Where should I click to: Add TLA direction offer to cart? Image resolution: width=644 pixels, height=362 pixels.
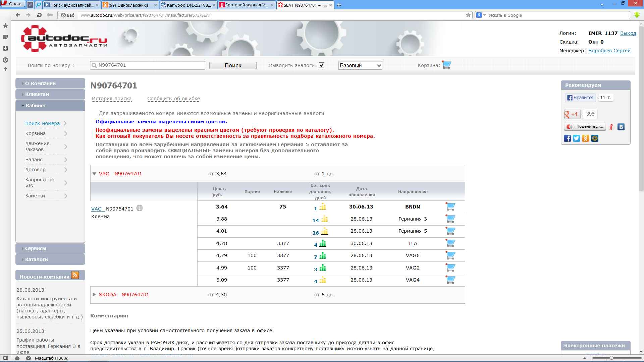(x=450, y=243)
